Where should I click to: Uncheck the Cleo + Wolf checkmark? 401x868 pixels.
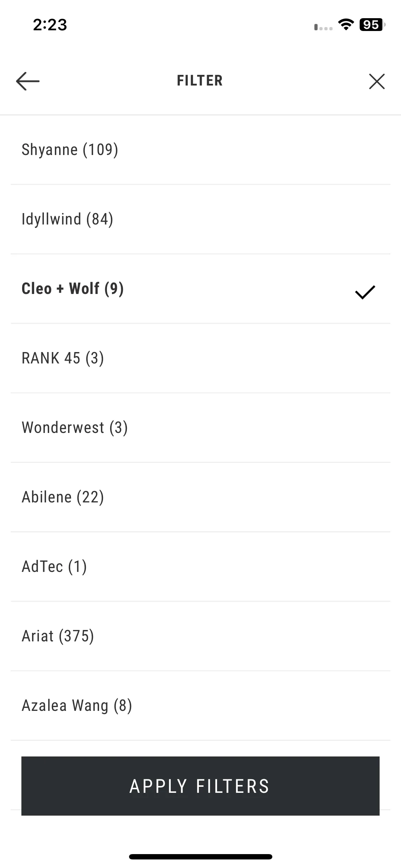click(x=365, y=292)
